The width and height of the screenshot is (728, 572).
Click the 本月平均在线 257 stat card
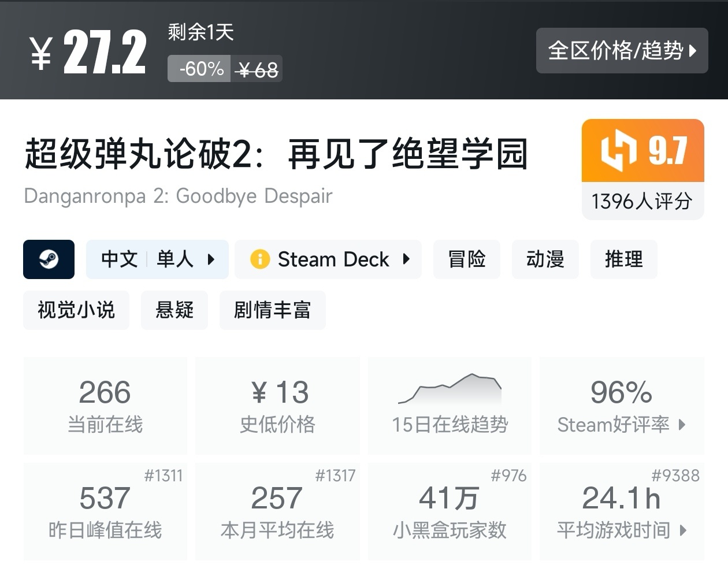pyautogui.click(x=277, y=511)
